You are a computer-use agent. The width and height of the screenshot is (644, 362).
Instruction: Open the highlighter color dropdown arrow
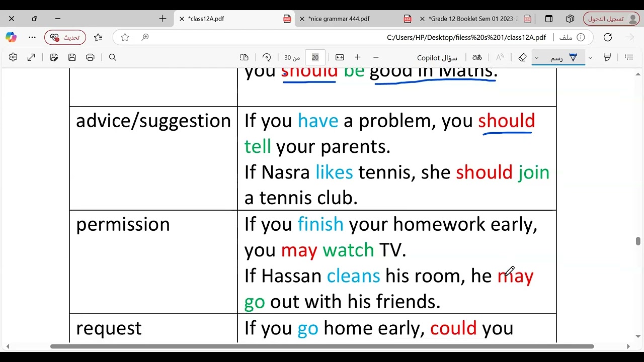point(590,58)
